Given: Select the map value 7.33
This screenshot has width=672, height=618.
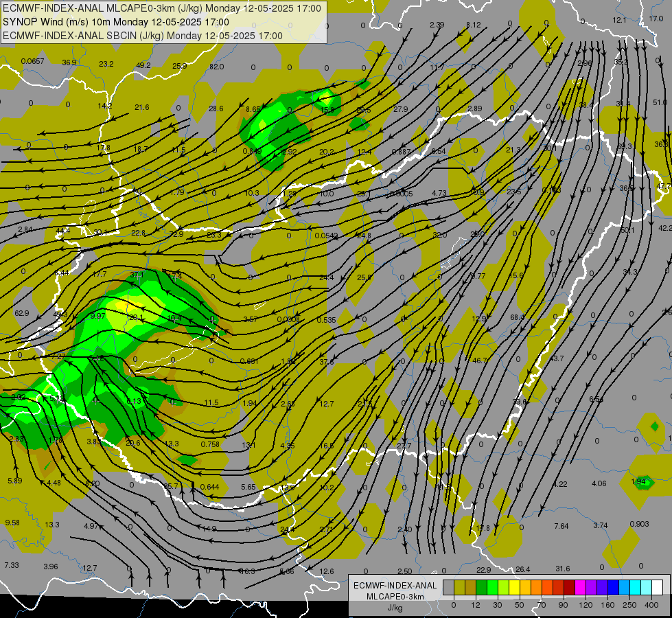Looking at the screenshot, I should pos(12,565).
